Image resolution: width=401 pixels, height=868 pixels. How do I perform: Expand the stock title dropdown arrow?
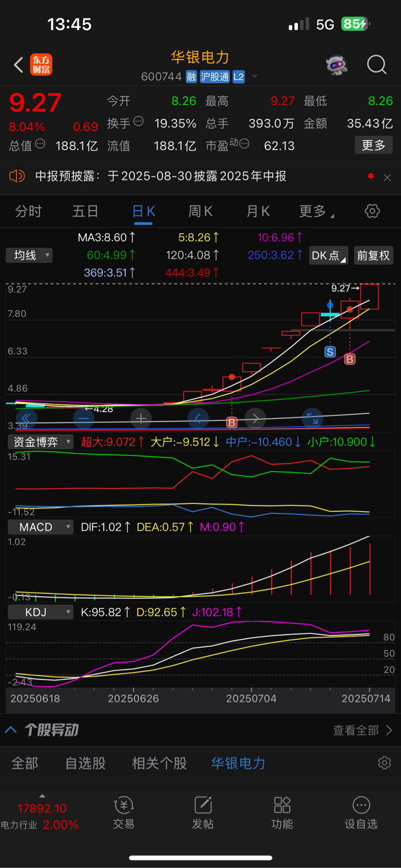click(255, 77)
